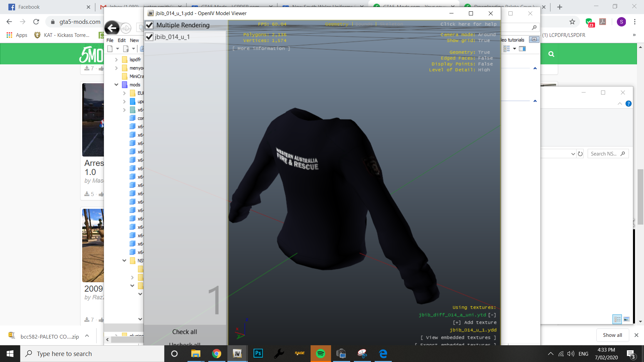Collapse the mods folder in tree

coord(116,85)
